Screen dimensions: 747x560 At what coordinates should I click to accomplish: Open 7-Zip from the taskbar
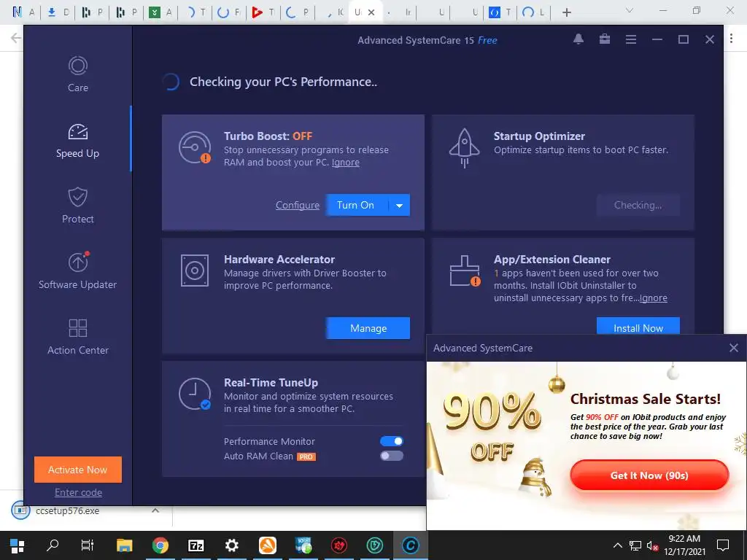coord(196,545)
